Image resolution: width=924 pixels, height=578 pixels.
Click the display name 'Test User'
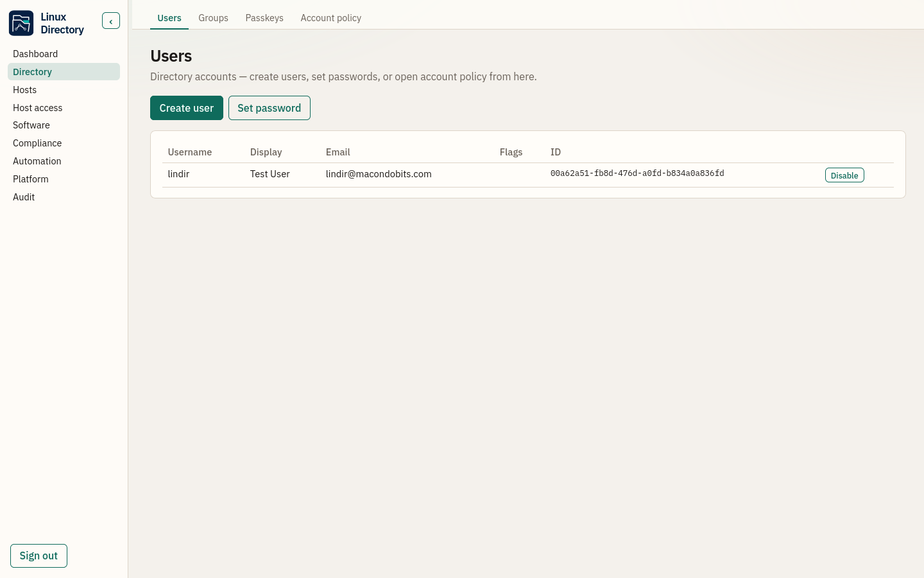point(270,174)
